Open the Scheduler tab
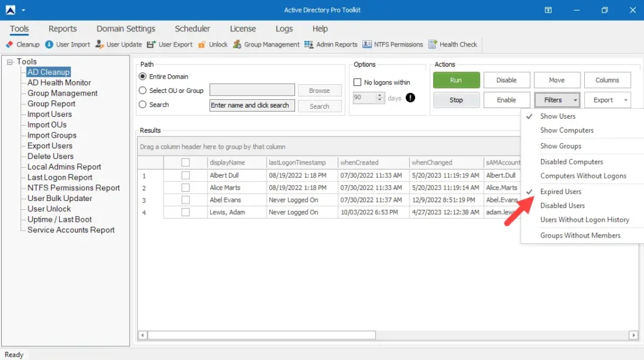Image resolution: width=644 pixels, height=360 pixels. point(192,29)
